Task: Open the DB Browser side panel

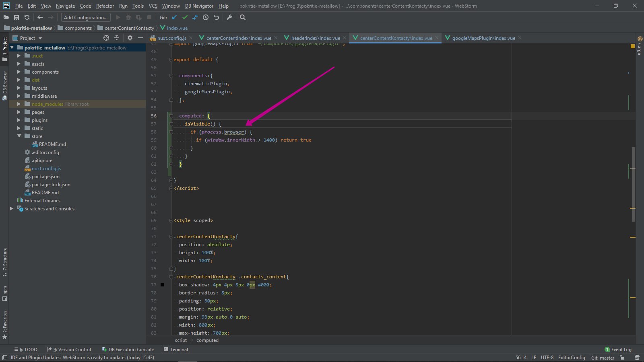Action: (x=4, y=85)
